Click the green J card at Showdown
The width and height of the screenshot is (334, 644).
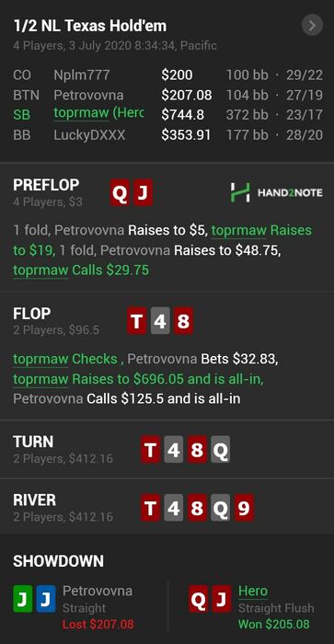pyautogui.click(x=23, y=598)
